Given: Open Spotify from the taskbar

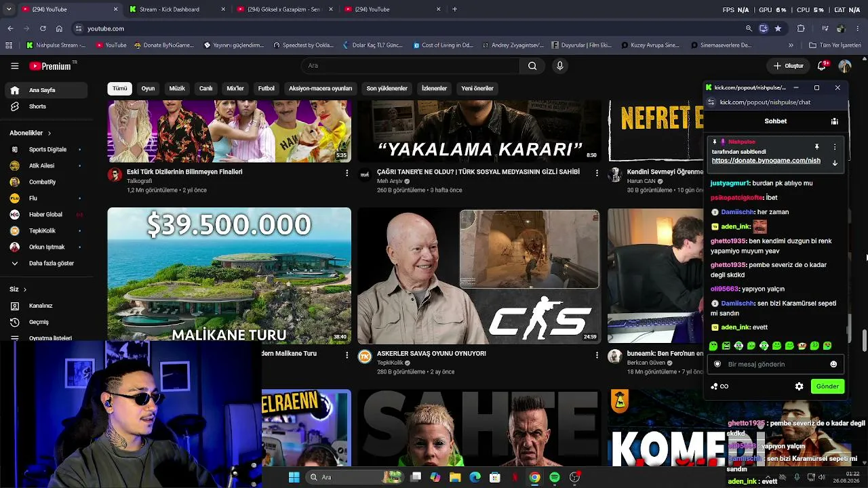Looking at the screenshot, I should [555, 477].
